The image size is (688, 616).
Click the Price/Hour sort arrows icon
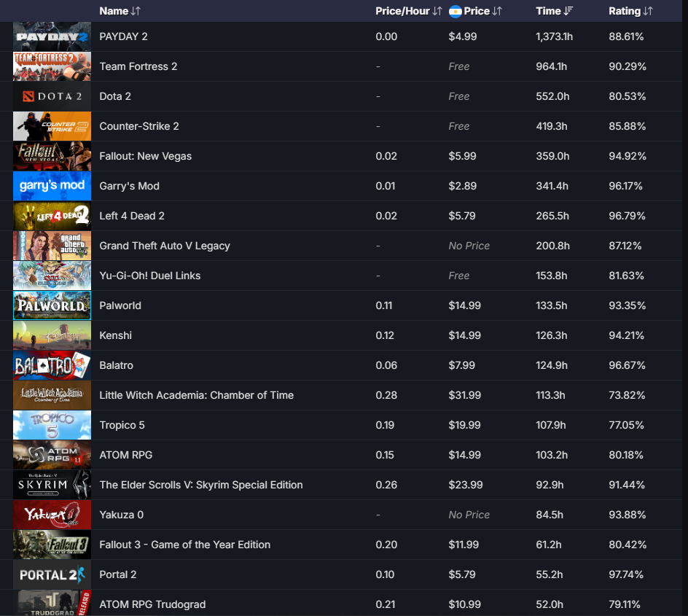[x=437, y=11]
